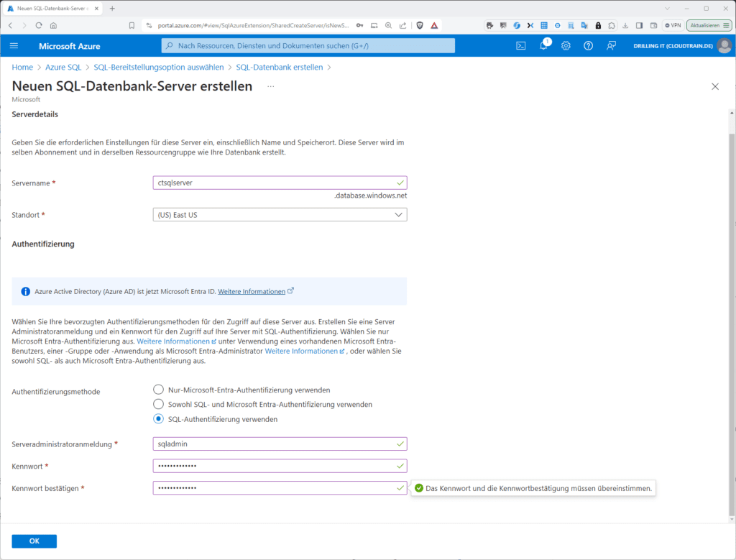Bookmark this page
The image size is (736, 560).
132,25
